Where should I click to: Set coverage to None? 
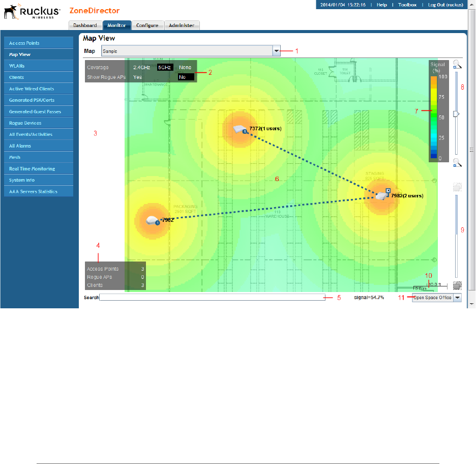(185, 68)
